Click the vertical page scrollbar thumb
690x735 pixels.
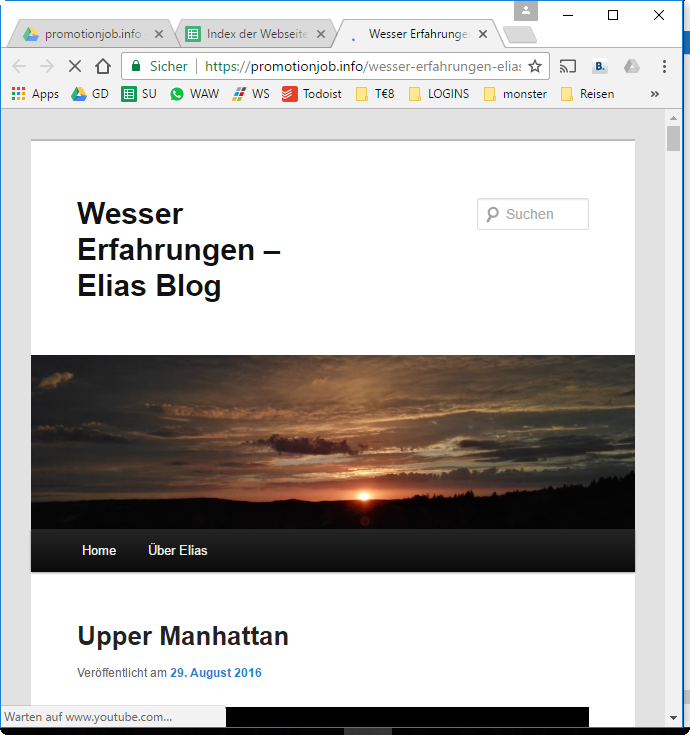(x=673, y=137)
